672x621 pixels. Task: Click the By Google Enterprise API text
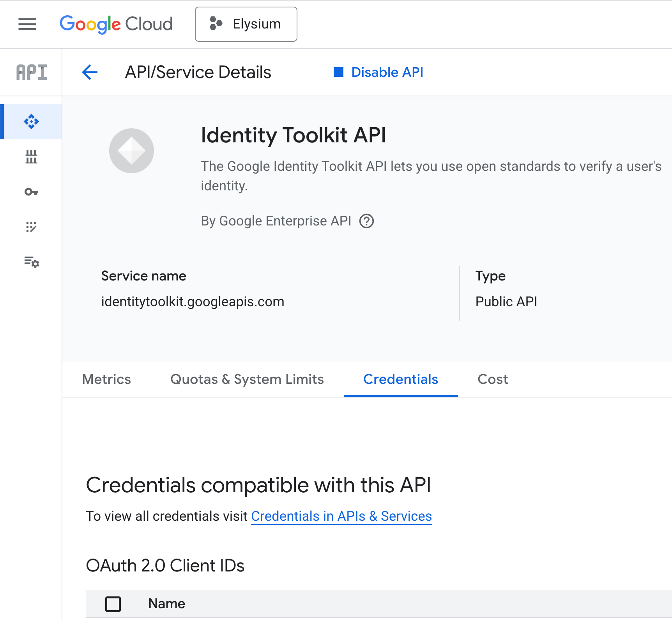[x=276, y=221]
